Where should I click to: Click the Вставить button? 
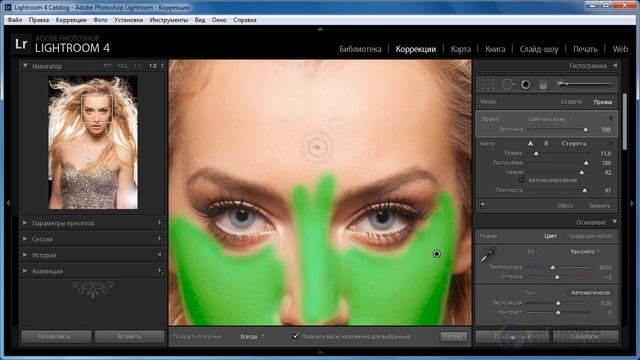[129, 337]
